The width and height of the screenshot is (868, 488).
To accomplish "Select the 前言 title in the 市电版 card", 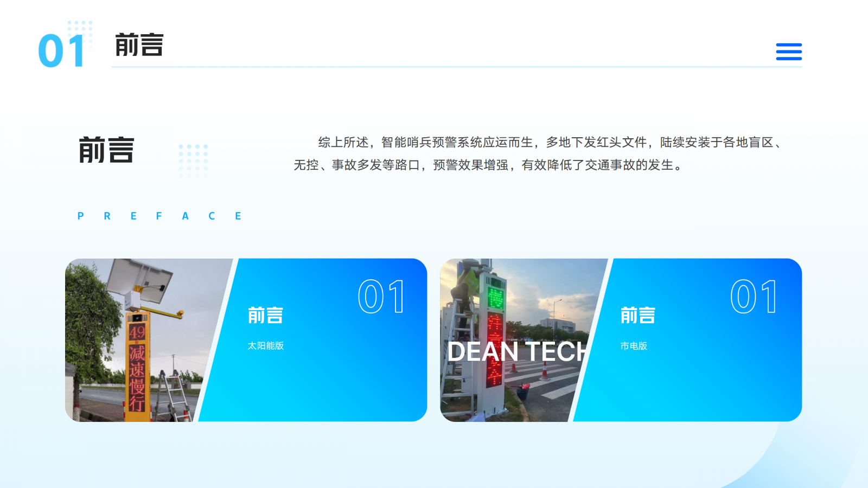I will (x=638, y=315).
